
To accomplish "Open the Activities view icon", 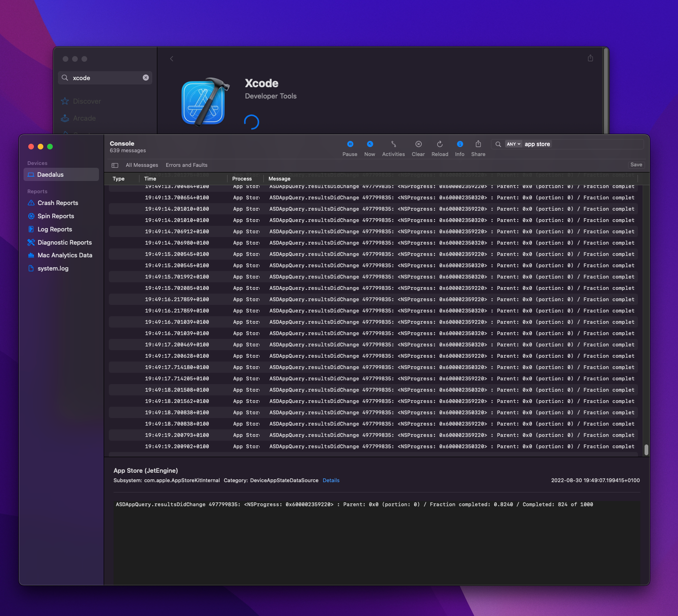I will tap(393, 144).
